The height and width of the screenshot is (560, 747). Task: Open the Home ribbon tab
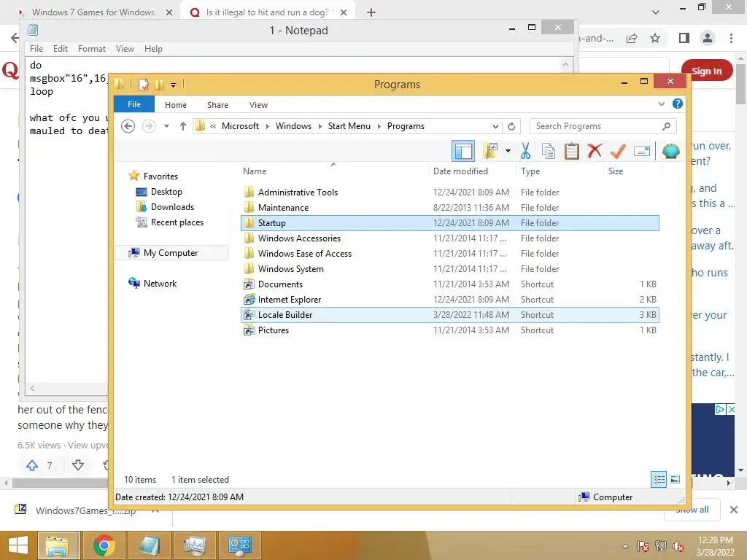pyautogui.click(x=176, y=105)
